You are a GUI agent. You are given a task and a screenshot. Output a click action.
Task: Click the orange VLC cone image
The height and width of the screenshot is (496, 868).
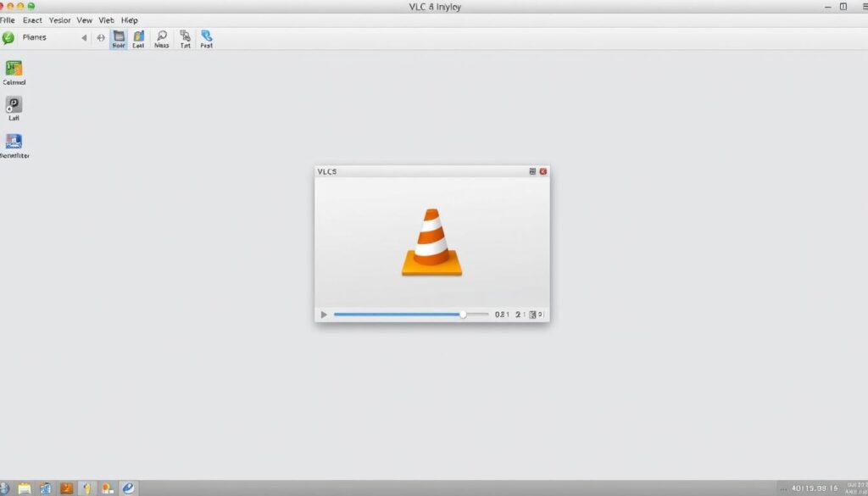[x=431, y=242]
